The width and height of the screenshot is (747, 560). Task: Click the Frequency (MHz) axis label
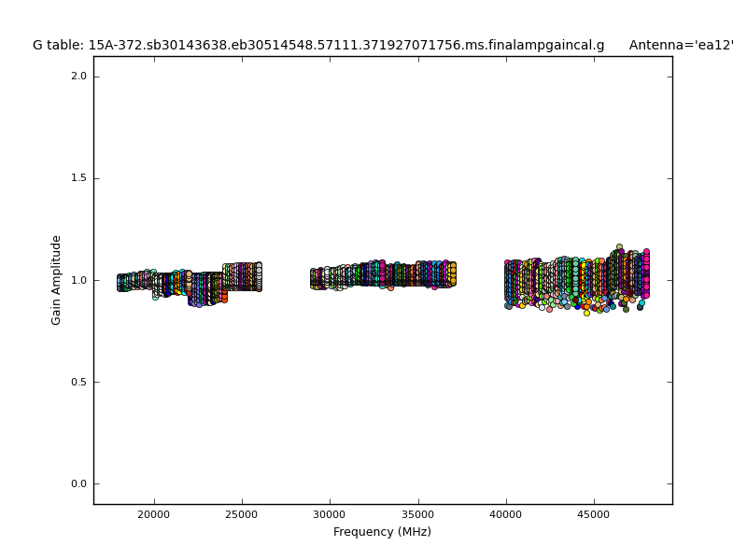(x=382, y=532)
